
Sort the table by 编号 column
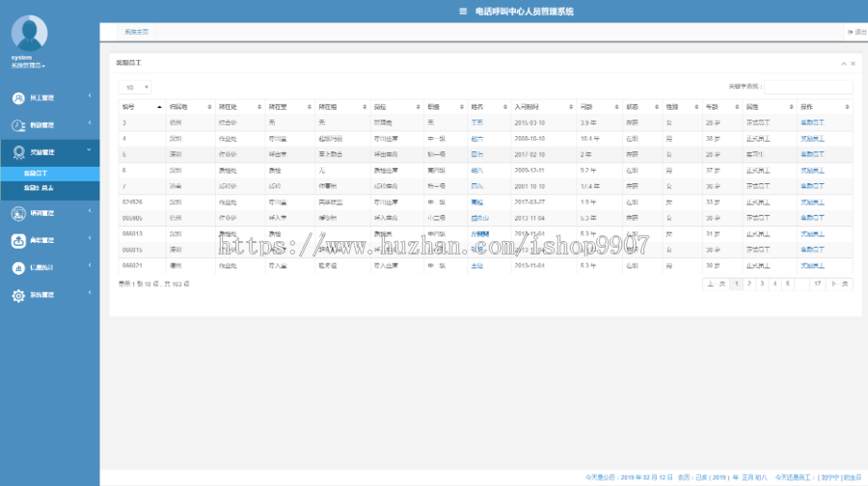click(142, 107)
